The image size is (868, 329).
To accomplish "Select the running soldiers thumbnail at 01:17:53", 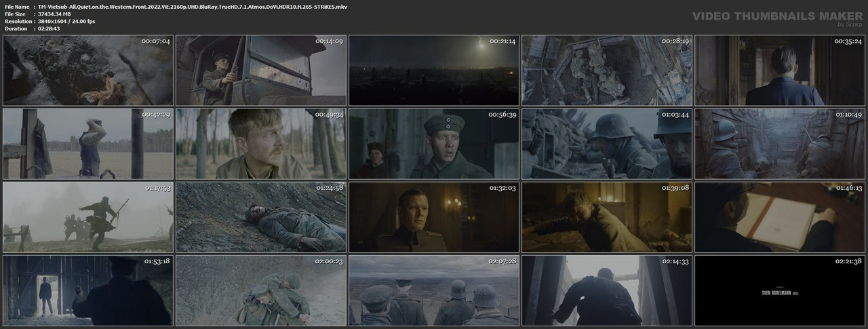I will point(87,217).
